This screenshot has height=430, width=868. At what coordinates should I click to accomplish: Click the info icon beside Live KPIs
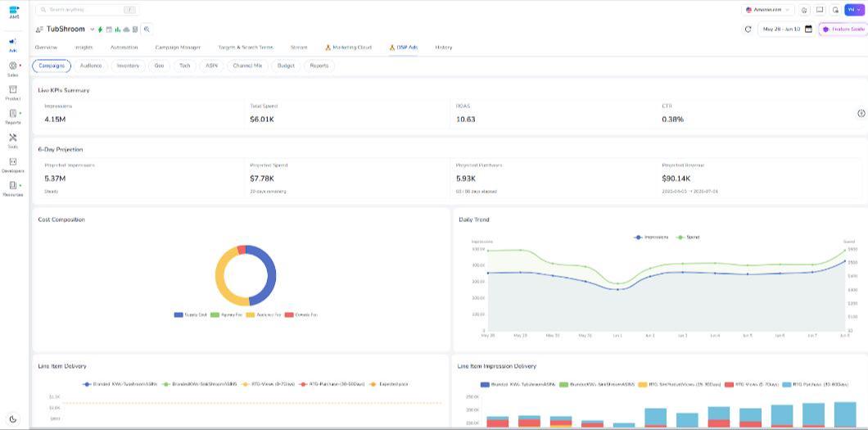[861, 113]
